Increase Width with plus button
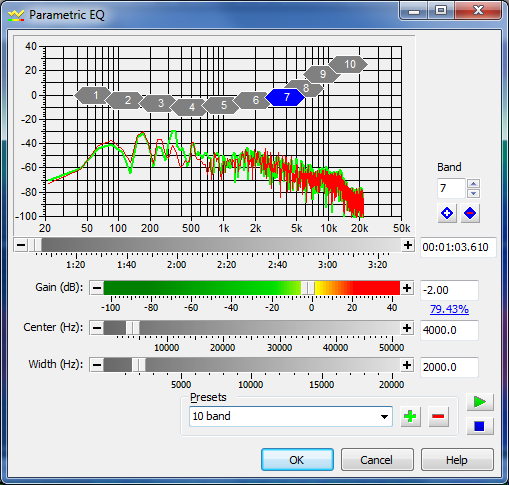509x485 pixels. point(407,365)
